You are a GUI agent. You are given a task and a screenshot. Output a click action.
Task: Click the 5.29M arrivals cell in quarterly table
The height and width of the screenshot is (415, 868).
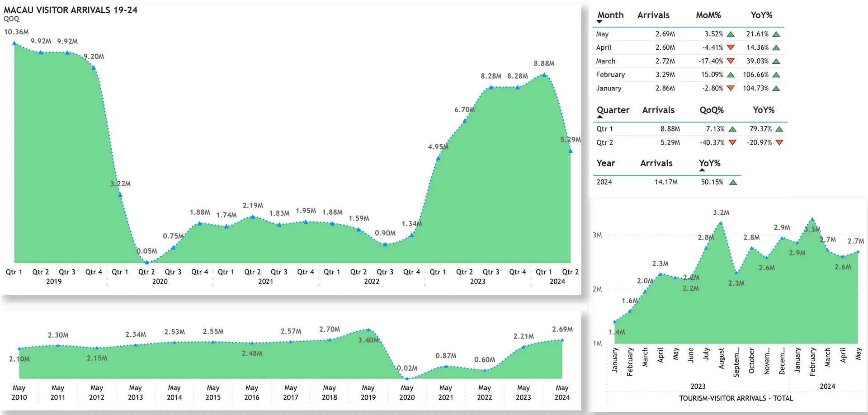(x=670, y=142)
